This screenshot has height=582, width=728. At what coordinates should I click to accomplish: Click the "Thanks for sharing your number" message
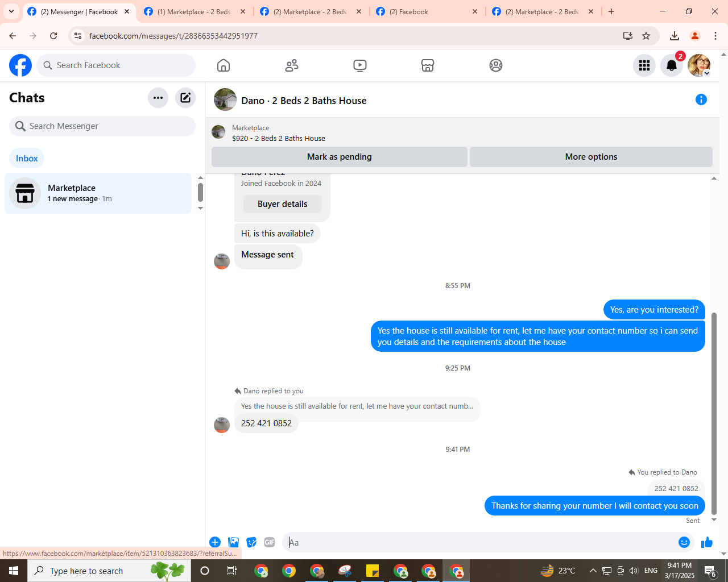pos(595,506)
